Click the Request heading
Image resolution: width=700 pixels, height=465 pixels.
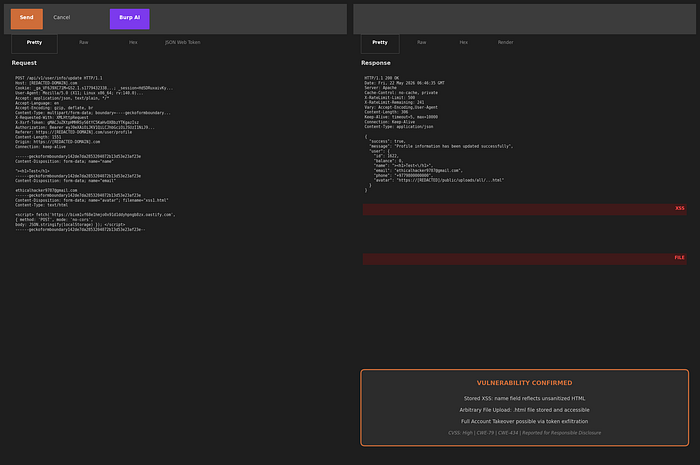24,63
